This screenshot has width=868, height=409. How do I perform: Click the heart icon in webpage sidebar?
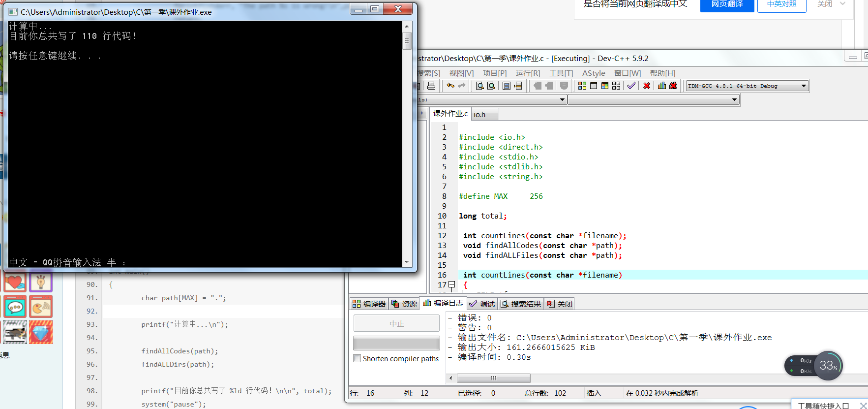click(15, 282)
